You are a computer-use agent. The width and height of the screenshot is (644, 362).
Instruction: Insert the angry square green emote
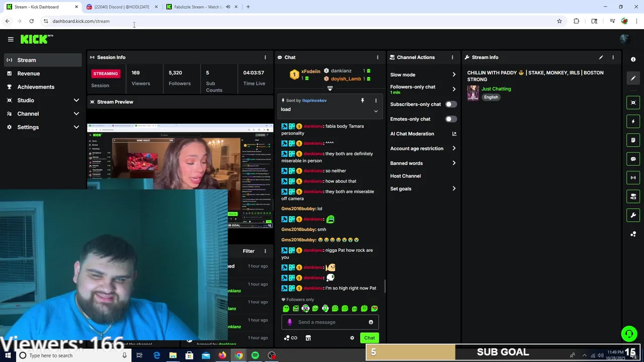coord(296,308)
